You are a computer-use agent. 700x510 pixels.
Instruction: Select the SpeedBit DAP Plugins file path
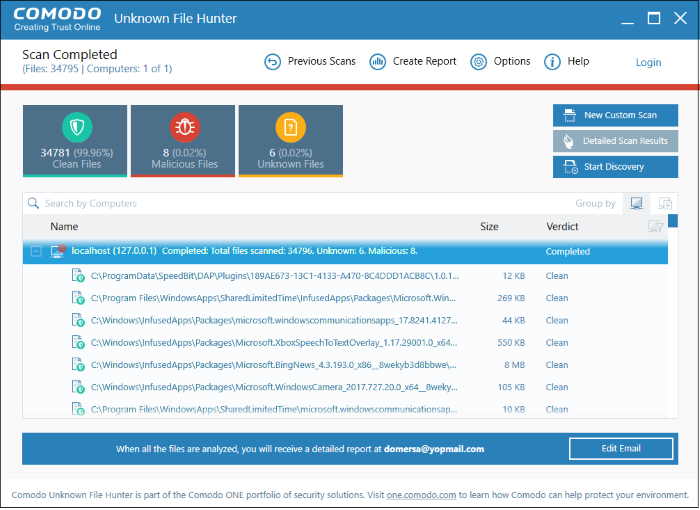point(275,276)
